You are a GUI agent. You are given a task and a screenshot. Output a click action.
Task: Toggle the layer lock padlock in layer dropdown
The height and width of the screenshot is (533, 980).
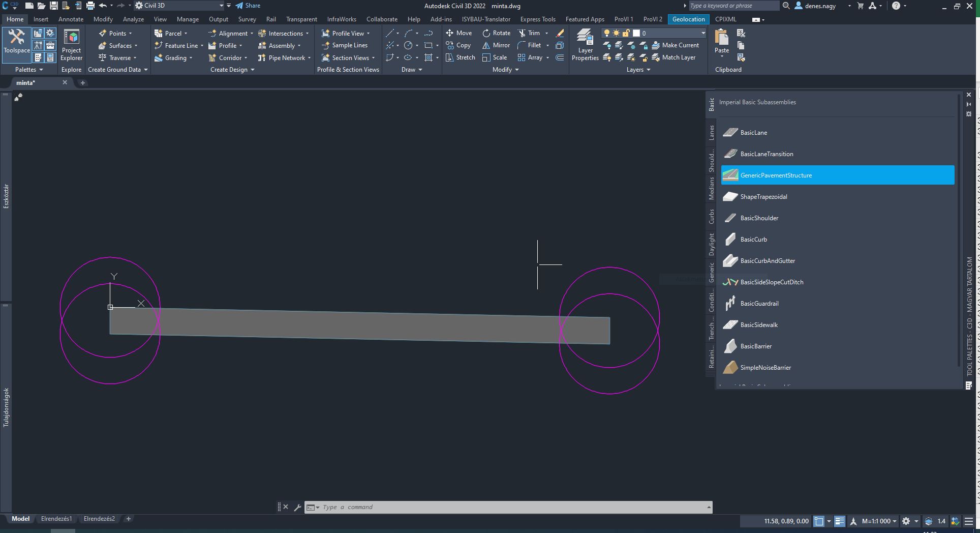[626, 33]
